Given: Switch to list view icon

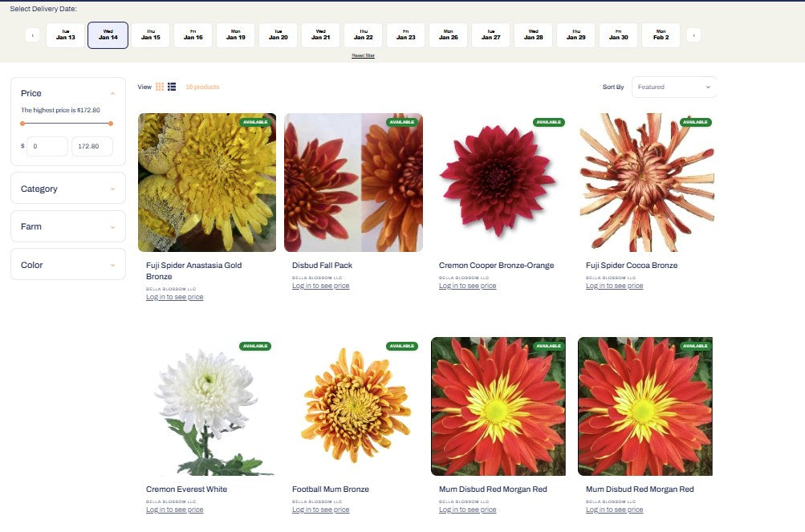Looking at the screenshot, I should click(x=172, y=87).
